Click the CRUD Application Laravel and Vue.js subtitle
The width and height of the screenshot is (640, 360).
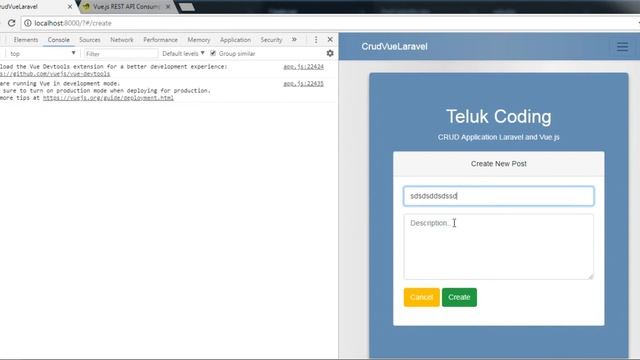coord(499,137)
